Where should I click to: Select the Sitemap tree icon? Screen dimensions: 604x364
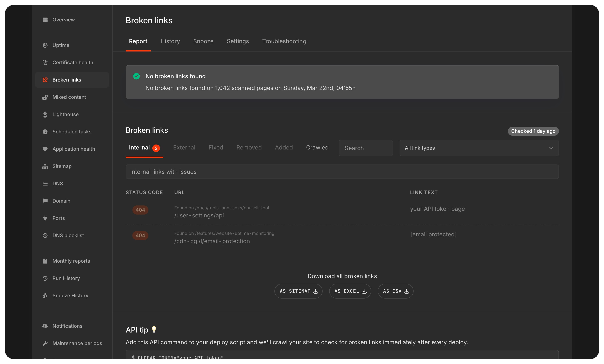pyautogui.click(x=45, y=166)
